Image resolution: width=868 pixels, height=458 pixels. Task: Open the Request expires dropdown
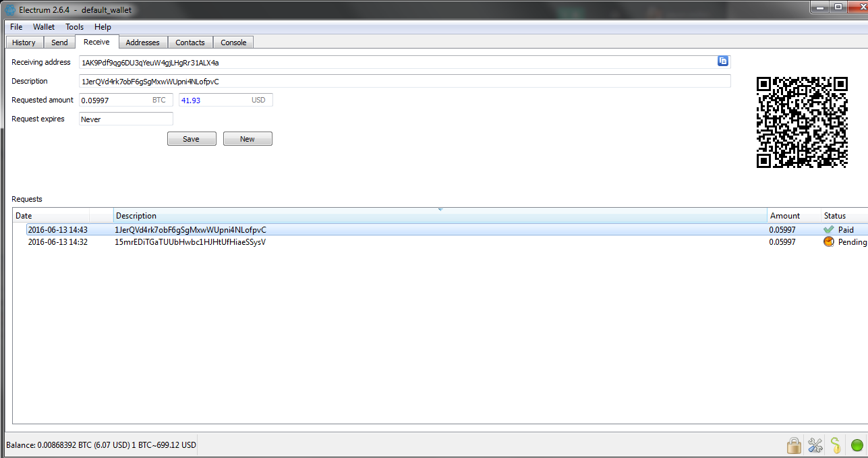click(126, 119)
